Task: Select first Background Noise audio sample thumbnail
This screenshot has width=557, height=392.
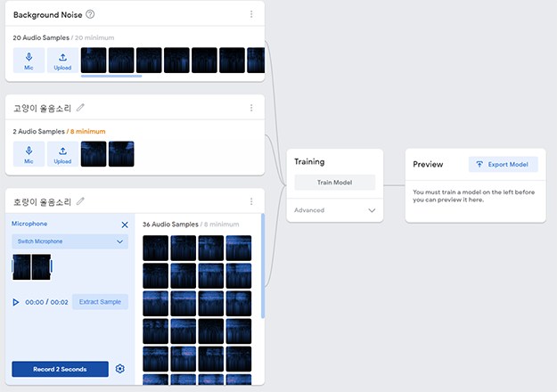Action: (94, 61)
